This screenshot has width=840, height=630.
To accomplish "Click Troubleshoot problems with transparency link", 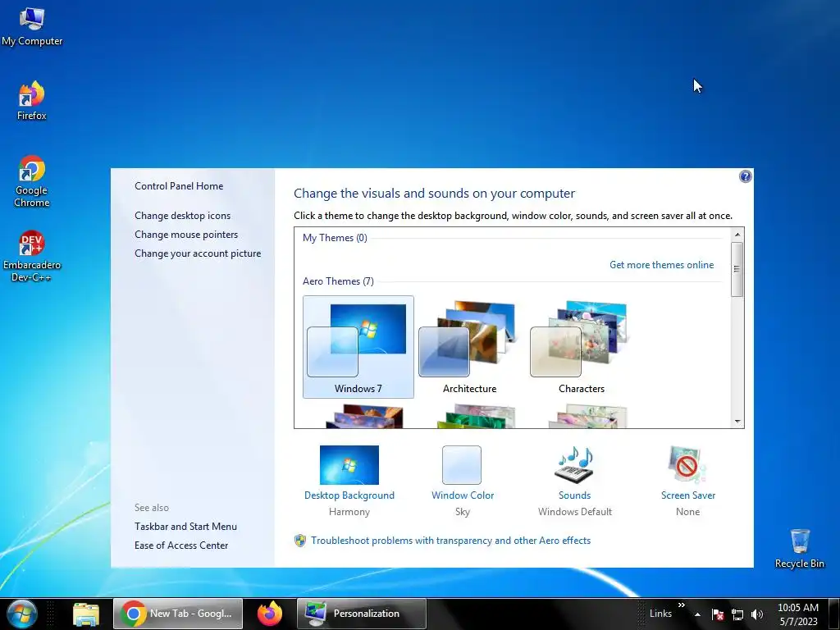I will click(450, 541).
